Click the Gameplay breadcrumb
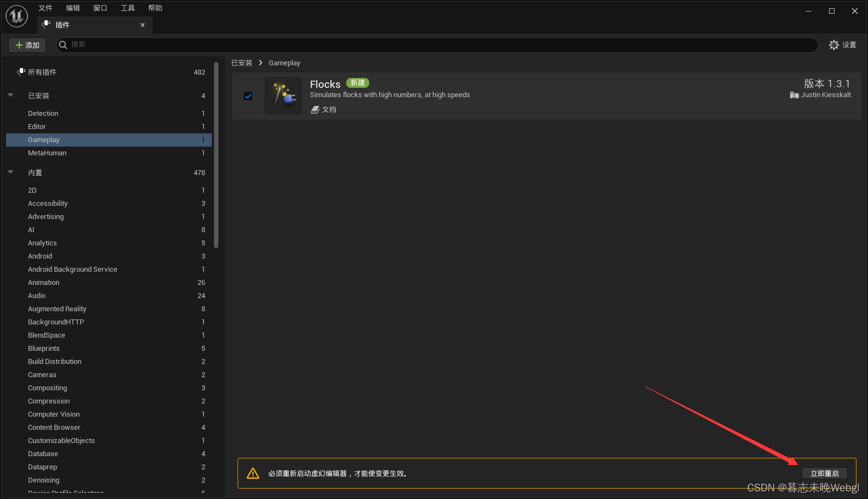The height and width of the screenshot is (499, 868). point(285,63)
